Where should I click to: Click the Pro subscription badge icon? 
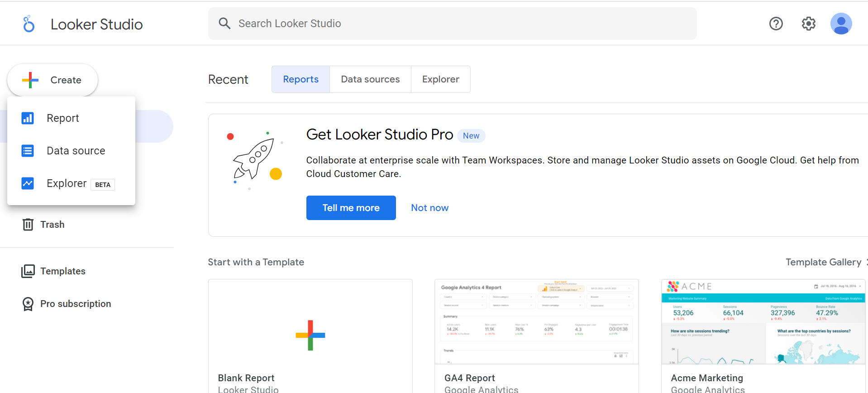tap(28, 304)
